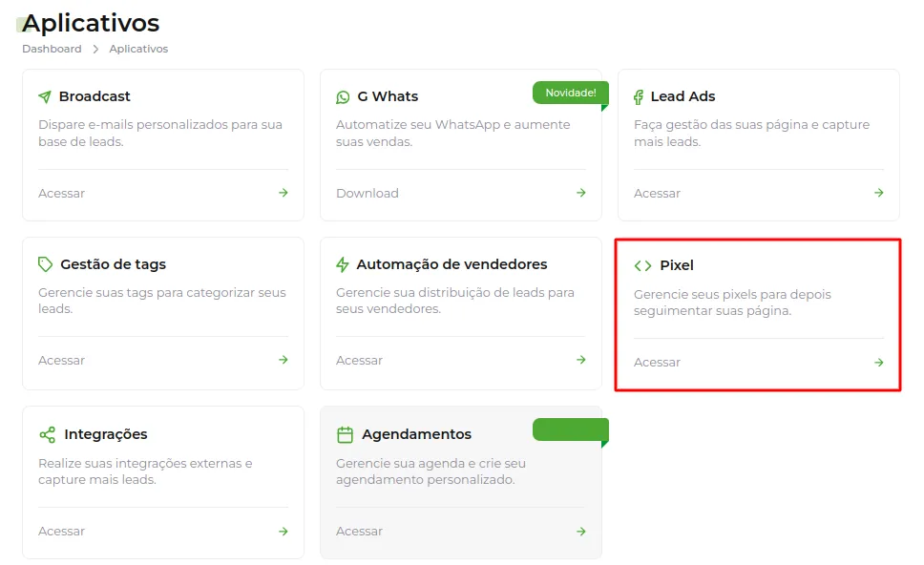Access Gestão de tags via Acessar

tap(61, 360)
